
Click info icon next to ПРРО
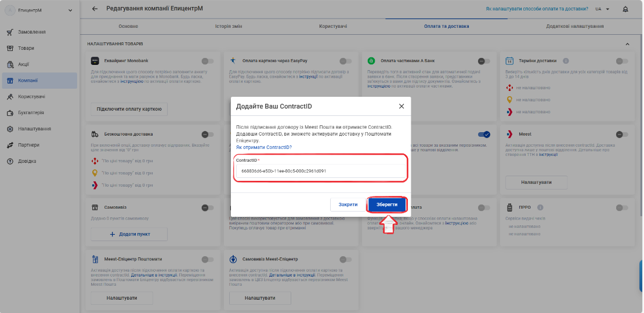540,208
